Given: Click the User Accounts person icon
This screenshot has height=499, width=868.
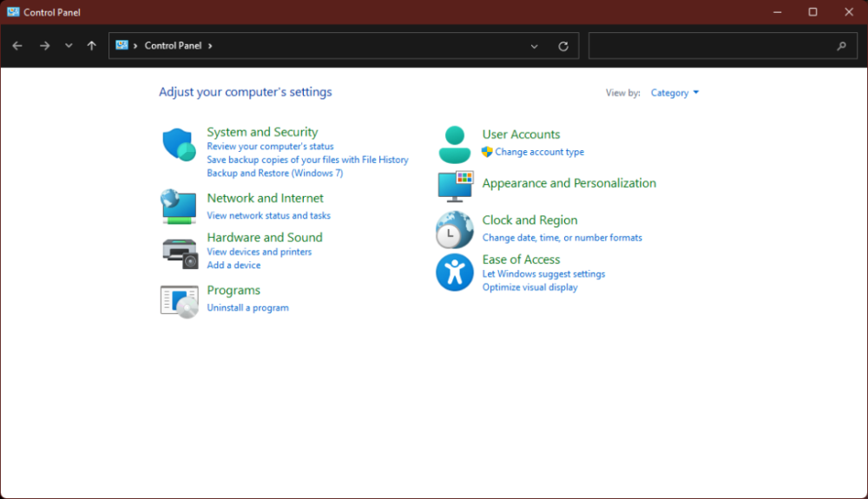Looking at the screenshot, I should point(454,144).
